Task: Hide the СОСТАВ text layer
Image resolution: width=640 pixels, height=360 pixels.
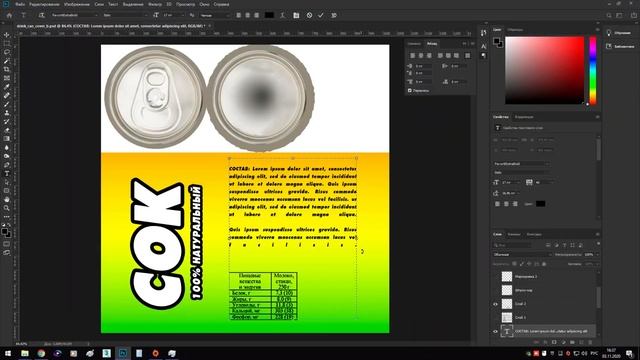Action: [x=495, y=331]
